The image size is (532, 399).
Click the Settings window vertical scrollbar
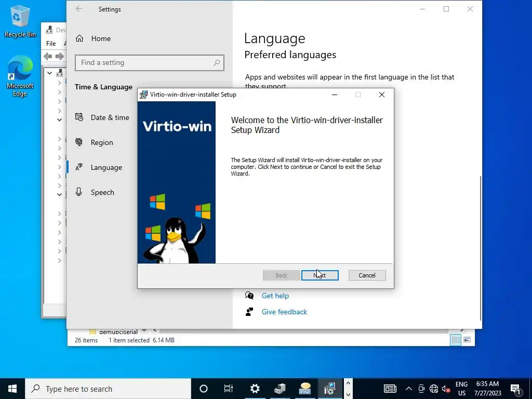(x=481, y=248)
